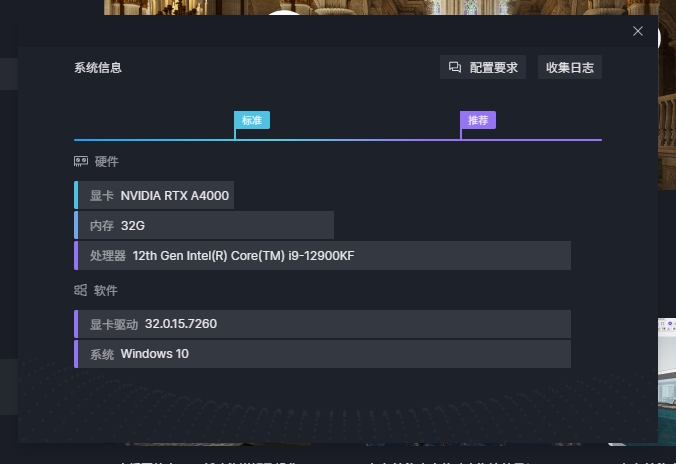
Task: Click the 硬件 section icon
Action: click(x=81, y=161)
